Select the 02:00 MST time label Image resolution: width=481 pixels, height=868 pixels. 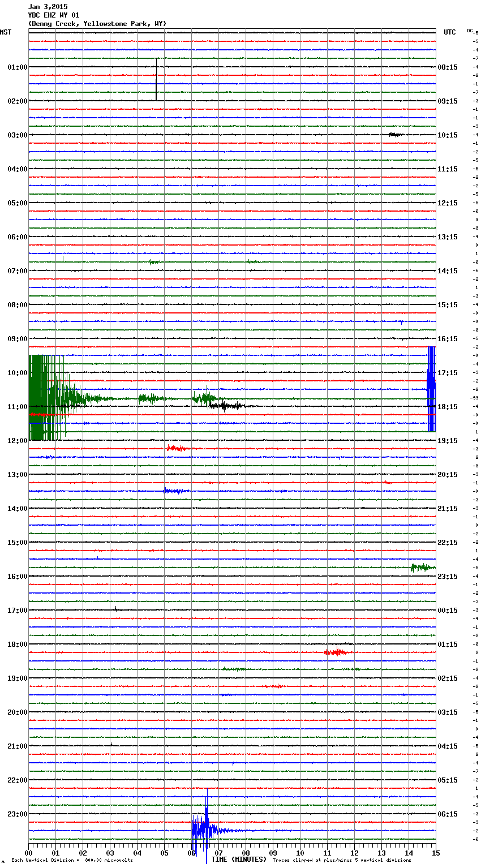click(x=17, y=101)
